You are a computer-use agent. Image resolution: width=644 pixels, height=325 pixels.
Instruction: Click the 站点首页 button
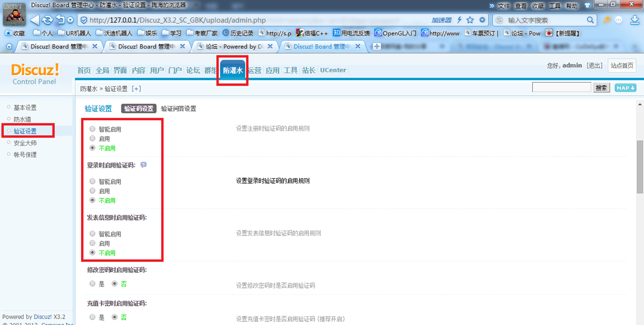point(622,66)
